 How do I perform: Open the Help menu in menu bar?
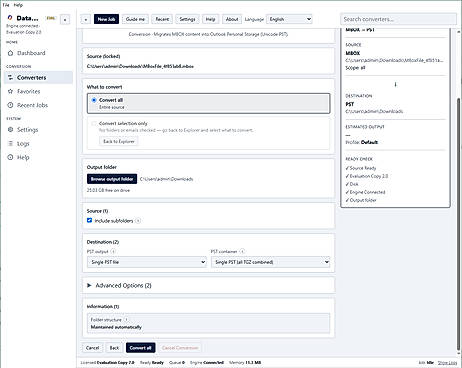click(18, 5)
